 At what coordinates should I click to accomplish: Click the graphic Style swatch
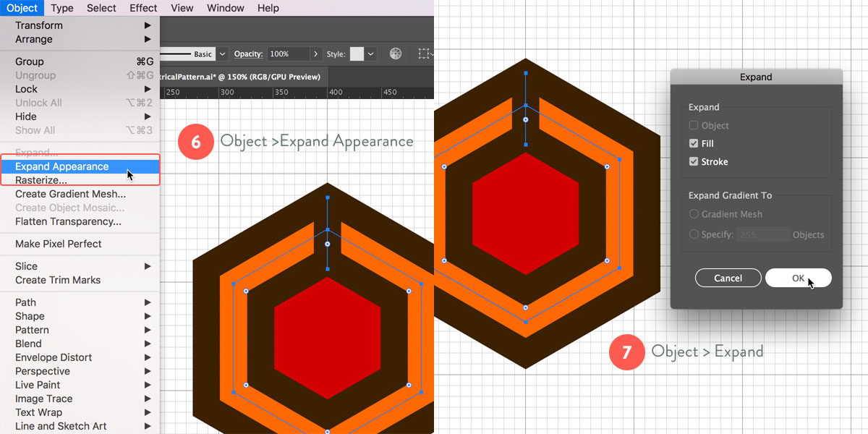click(x=357, y=54)
